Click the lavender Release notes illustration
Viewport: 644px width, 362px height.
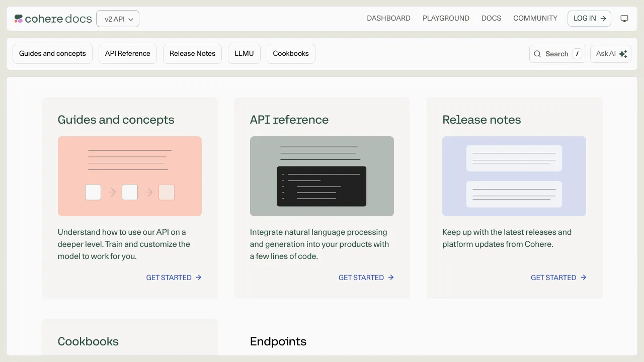point(514,176)
